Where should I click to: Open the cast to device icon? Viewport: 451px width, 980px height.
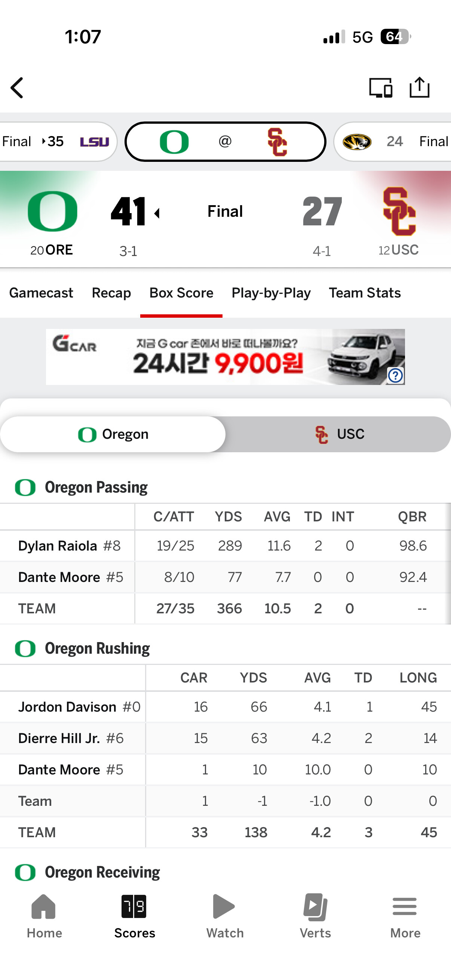(x=381, y=88)
